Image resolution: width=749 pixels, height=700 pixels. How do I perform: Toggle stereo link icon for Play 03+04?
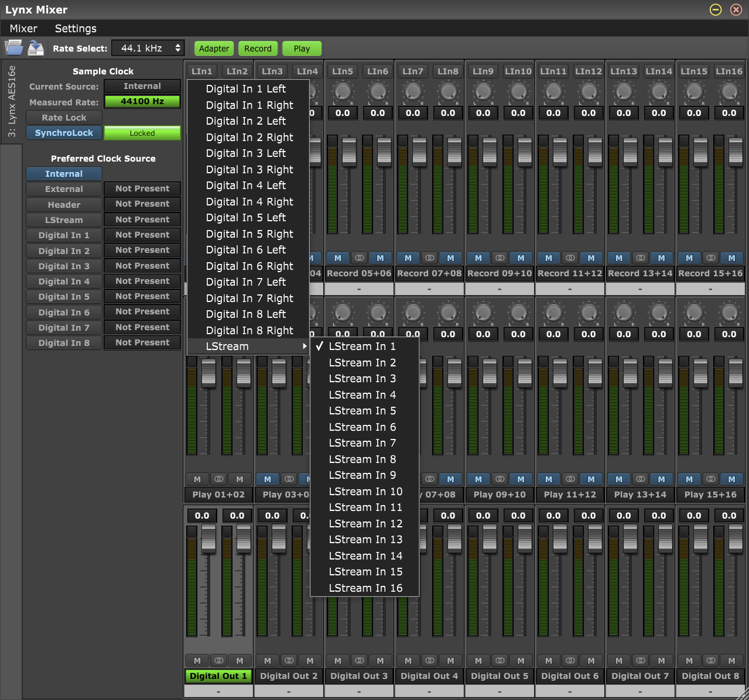click(289, 479)
